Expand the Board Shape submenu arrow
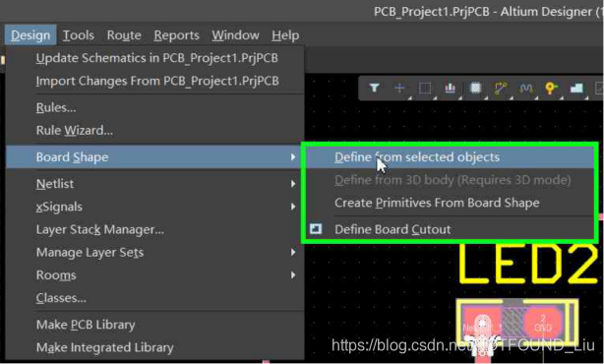604x364 pixels. click(x=293, y=157)
